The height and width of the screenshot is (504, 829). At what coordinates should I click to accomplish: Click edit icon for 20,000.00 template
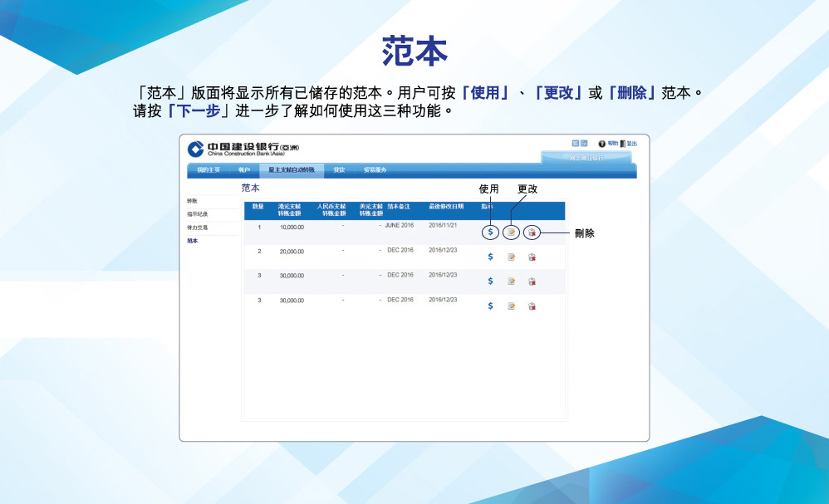point(512,257)
